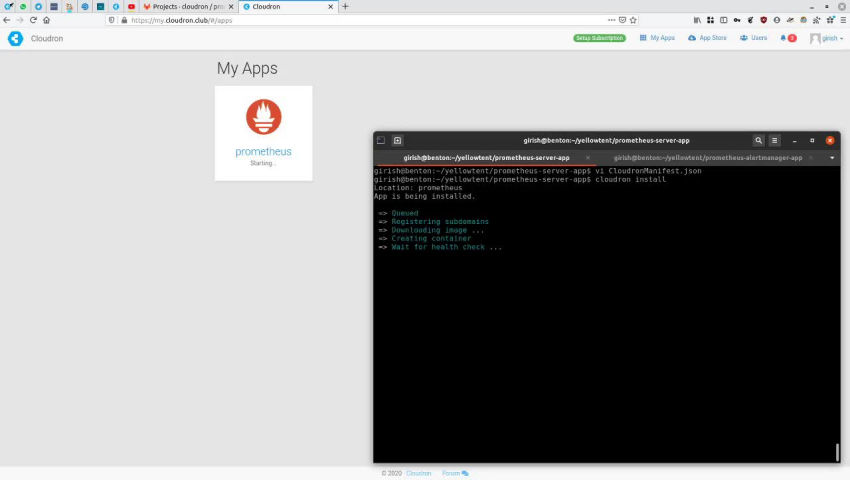Open the notifications bell
Screen dimensions: 850x480
click(784, 38)
